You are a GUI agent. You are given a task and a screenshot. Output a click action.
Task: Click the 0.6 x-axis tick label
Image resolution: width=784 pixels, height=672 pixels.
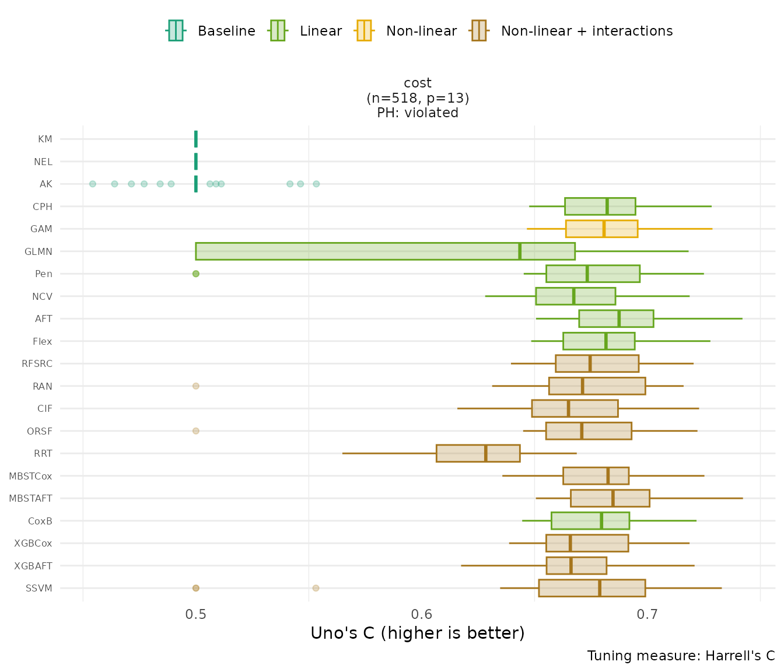(421, 614)
